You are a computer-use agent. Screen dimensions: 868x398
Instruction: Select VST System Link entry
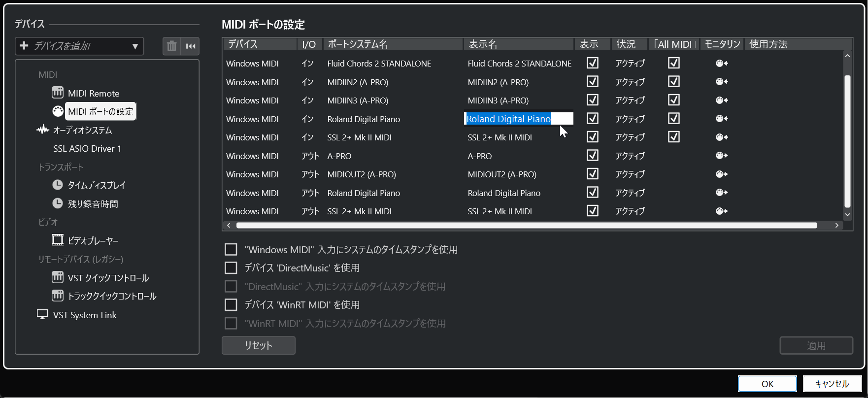[x=85, y=315]
